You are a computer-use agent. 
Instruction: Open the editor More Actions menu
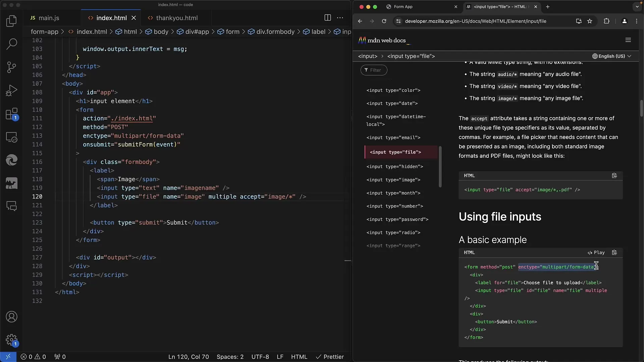tap(340, 18)
